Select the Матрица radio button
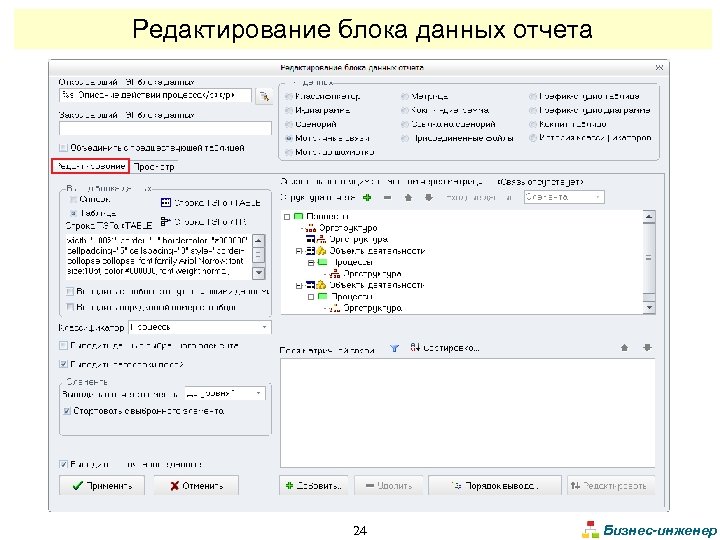This screenshot has height=540, width=720. (405, 96)
